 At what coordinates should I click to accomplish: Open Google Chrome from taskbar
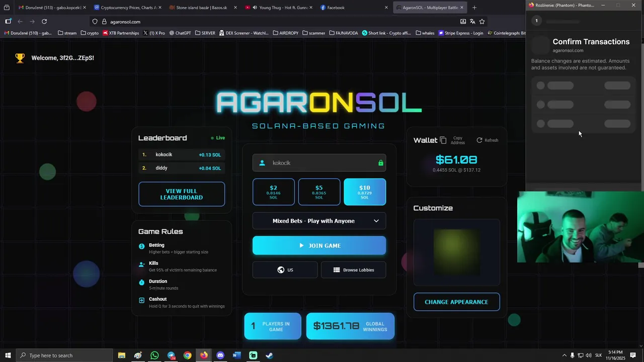[x=187, y=355]
